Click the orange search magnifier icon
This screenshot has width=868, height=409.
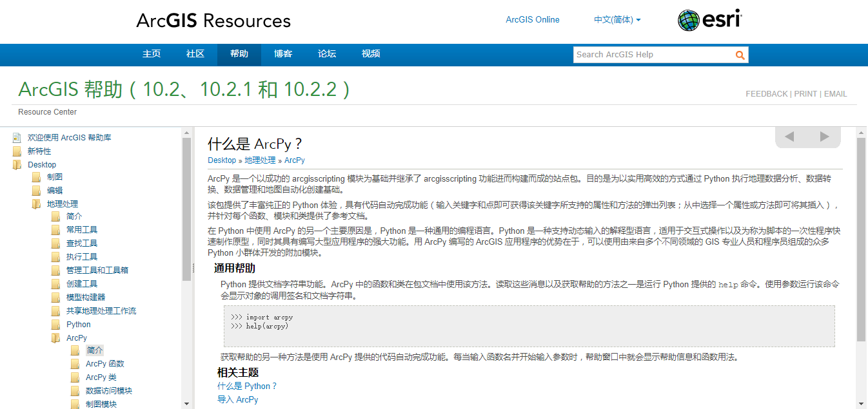(x=740, y=55)
